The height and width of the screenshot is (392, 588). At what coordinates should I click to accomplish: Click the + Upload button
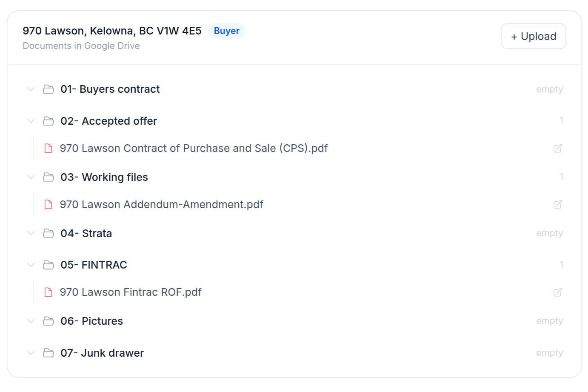click(533, 36)
